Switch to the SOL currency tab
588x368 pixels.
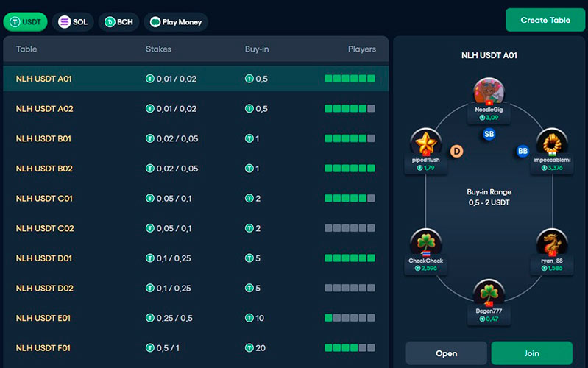click(x=73, y=22)
